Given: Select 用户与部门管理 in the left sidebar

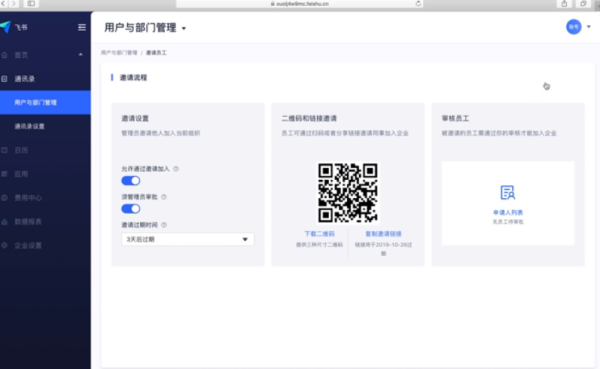Looking at the screenshot, I should tap(45, 102).
